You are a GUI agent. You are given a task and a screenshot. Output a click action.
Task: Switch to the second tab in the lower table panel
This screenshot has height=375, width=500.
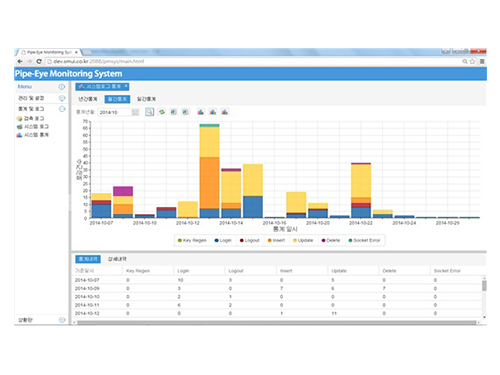coord(117,259)
